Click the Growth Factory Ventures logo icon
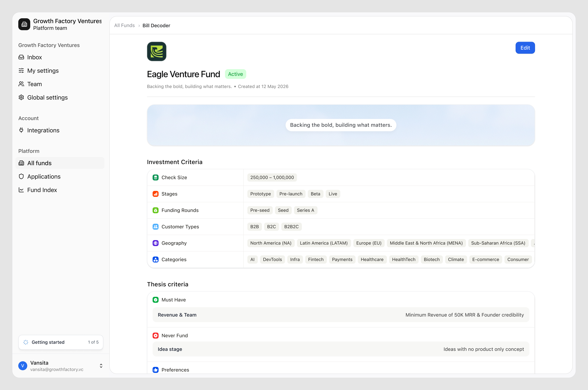 click(24, 24)
